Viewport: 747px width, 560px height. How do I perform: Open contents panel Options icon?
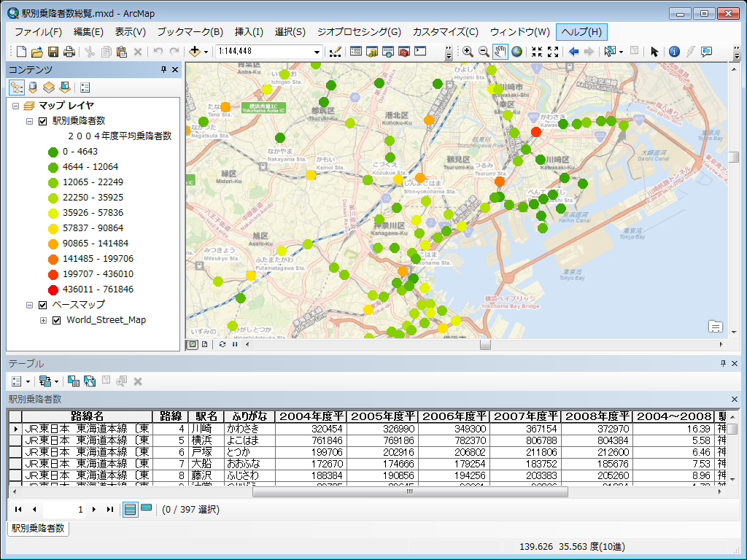pyautogui.click(x=85, y=87)
